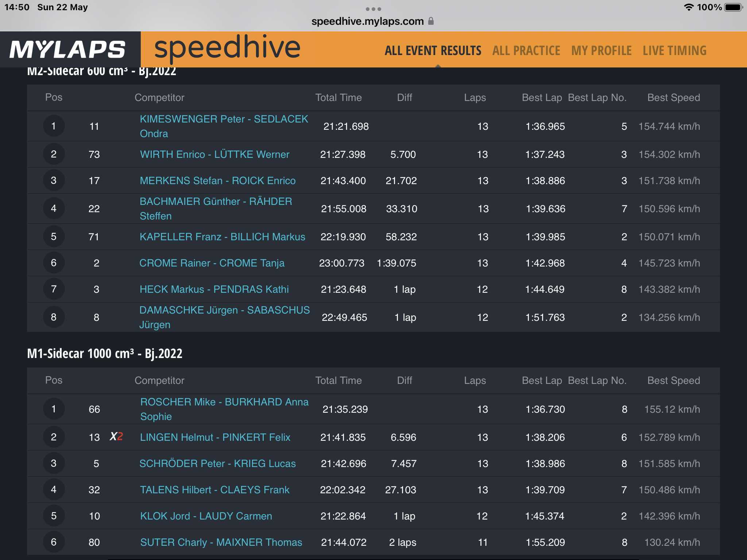
Task: Open SUTER Charly - MAIXNER Thomas link
Action: pos(221,542)
